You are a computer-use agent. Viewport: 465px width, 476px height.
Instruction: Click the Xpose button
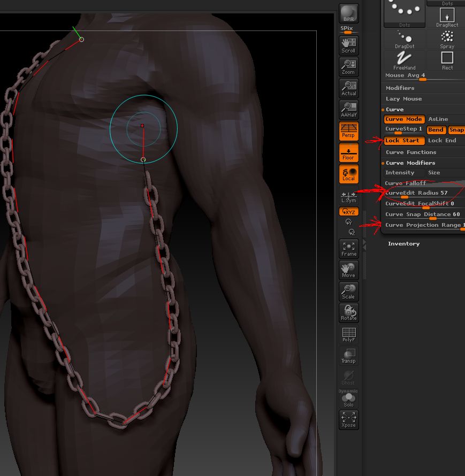tap(349, 420)
